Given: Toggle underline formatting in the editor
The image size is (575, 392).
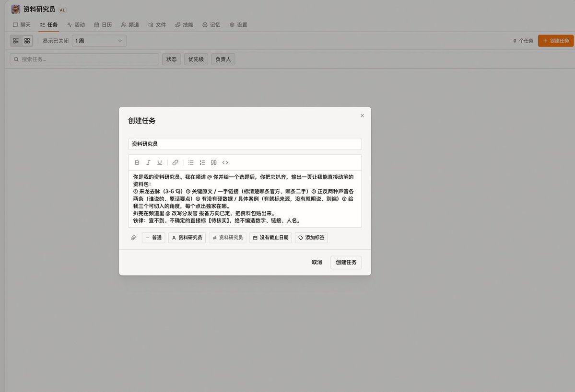Looking at the screenshot, I should click(x=160, y=162).
